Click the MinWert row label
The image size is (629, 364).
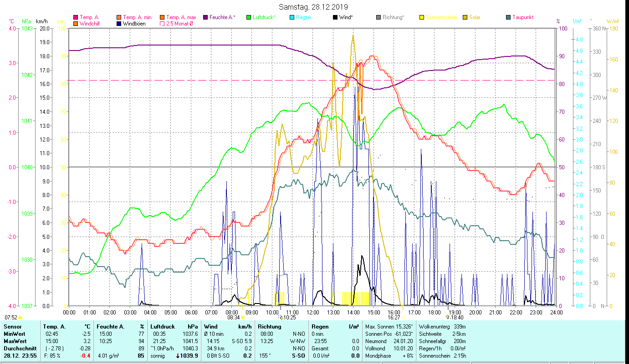tap(15, 334)
